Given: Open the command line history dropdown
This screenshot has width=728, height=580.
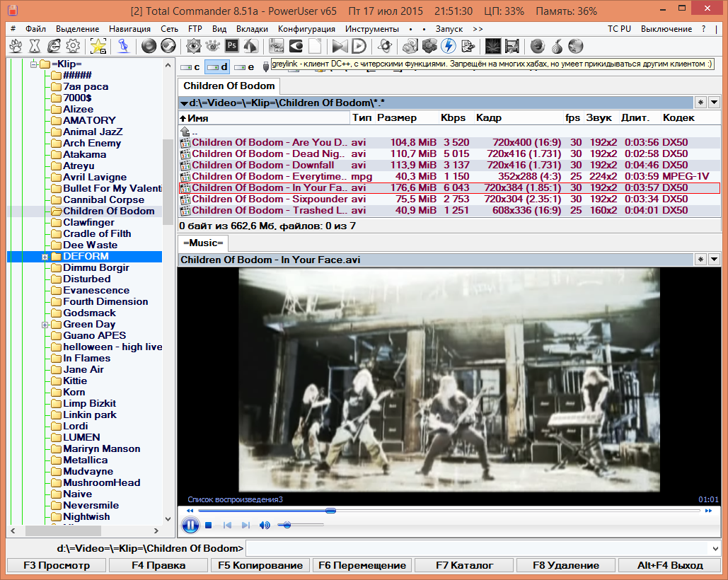Looking at the screenshot, I should coord(715,548).
